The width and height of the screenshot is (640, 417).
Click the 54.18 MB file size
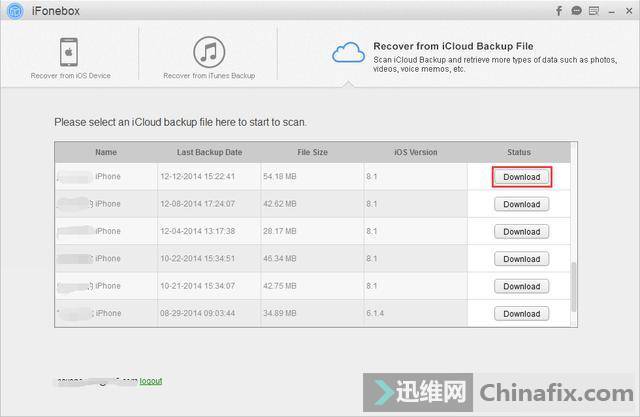(x=280, y=176)
